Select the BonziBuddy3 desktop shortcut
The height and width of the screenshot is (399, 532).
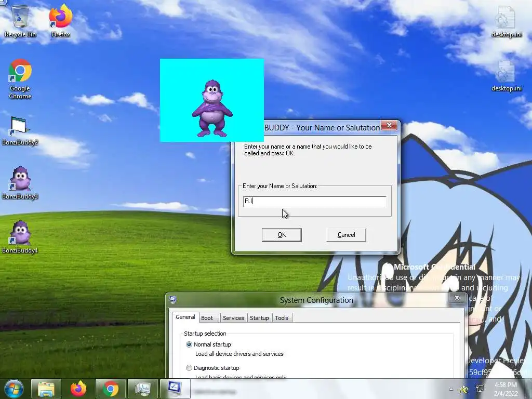coord(20,183)
